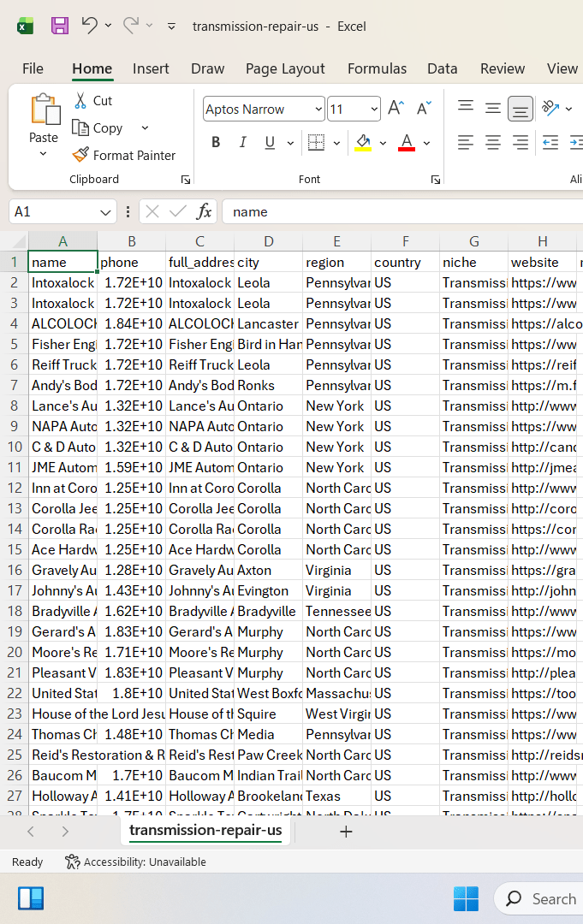Toggle Underline formatting
Image resolution: width=583 pixels, height=924 pixels.
[270, 142]
